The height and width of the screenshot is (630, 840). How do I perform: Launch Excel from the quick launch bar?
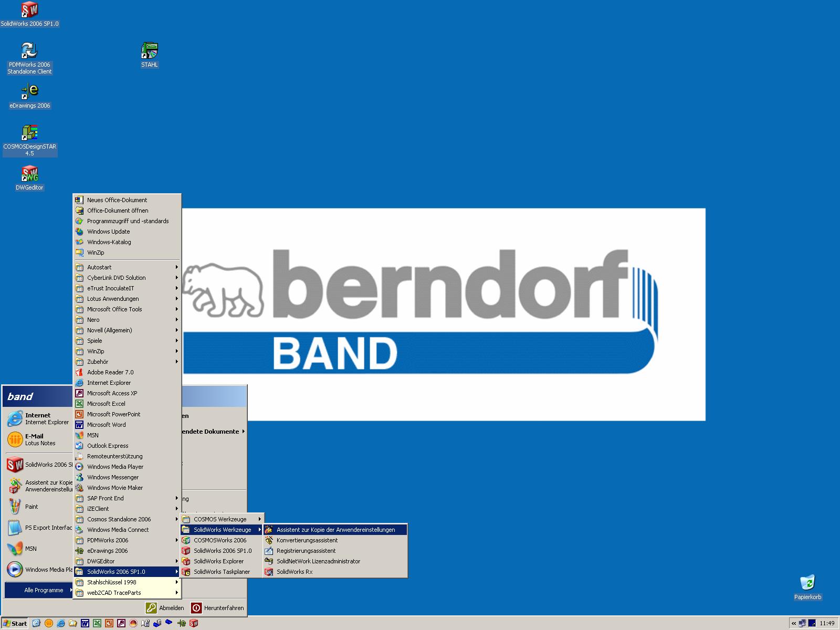[97, 623]
